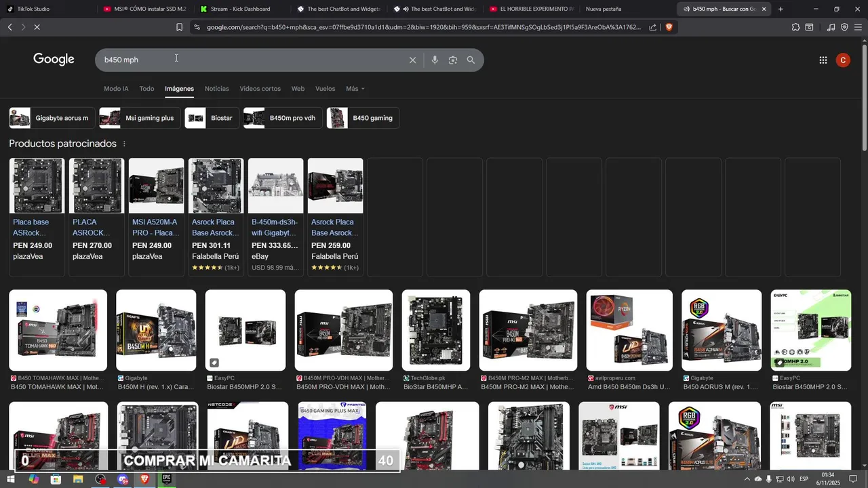Refine search with Msi gaming plus chip
Image resolution: width=868 pixels, height=488 pixels.
(140, 118)
